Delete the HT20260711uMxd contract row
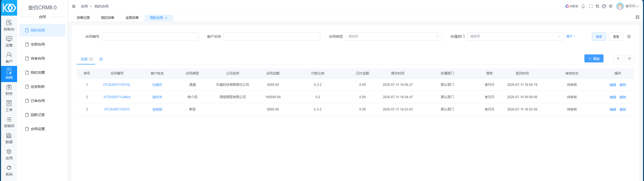 (623, 97)
